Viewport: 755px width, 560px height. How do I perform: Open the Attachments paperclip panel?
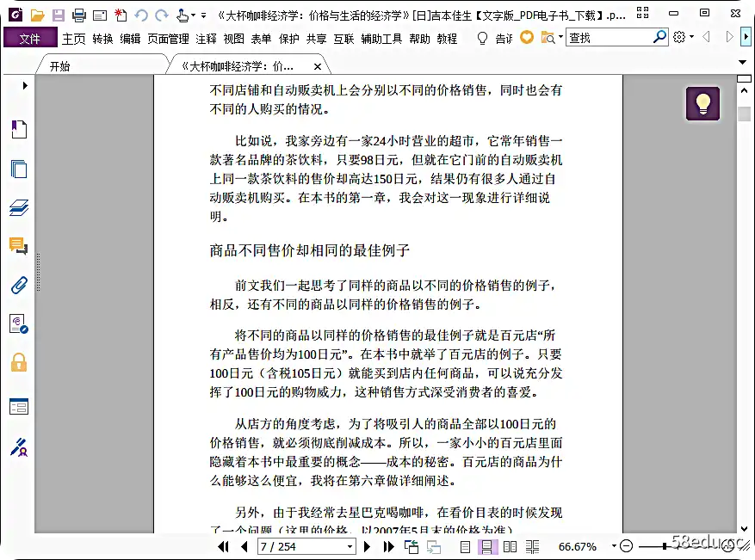pos(19,286)
